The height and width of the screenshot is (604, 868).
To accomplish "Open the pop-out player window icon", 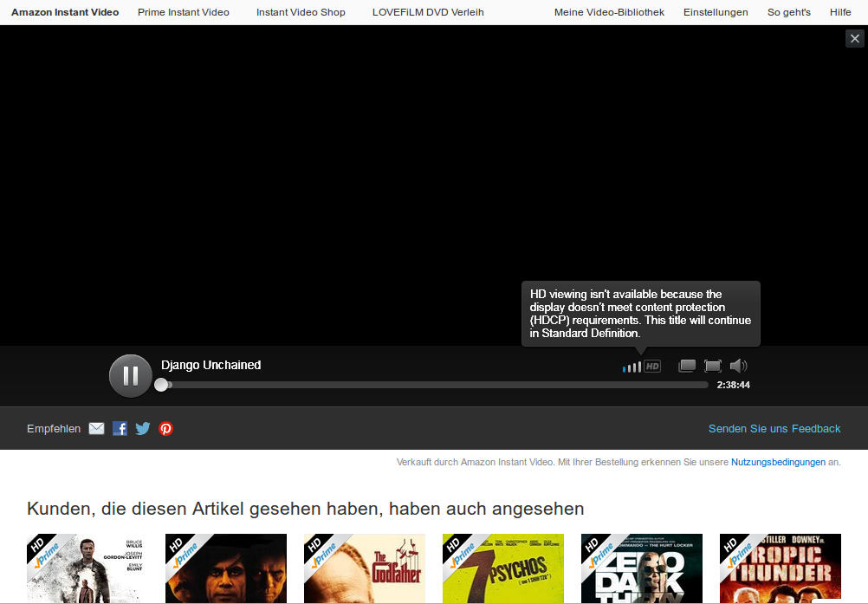I will pyautogui.click(x=687, y=366).
